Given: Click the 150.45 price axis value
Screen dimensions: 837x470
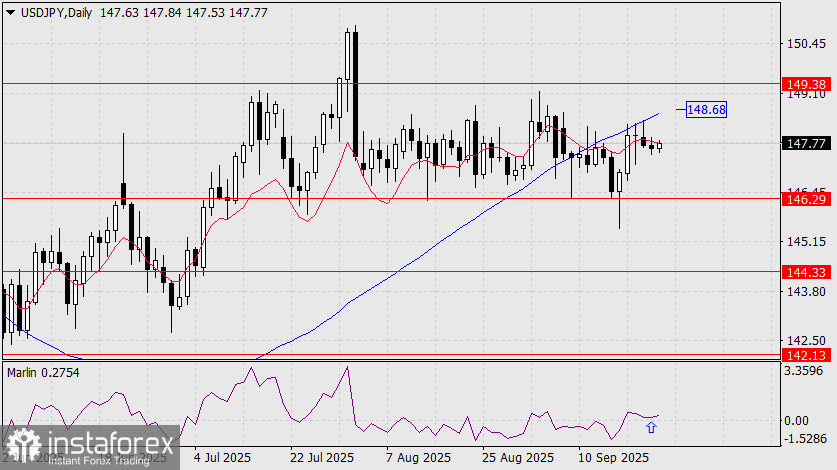Looking at the screenshot, I should tap(806, 44).
